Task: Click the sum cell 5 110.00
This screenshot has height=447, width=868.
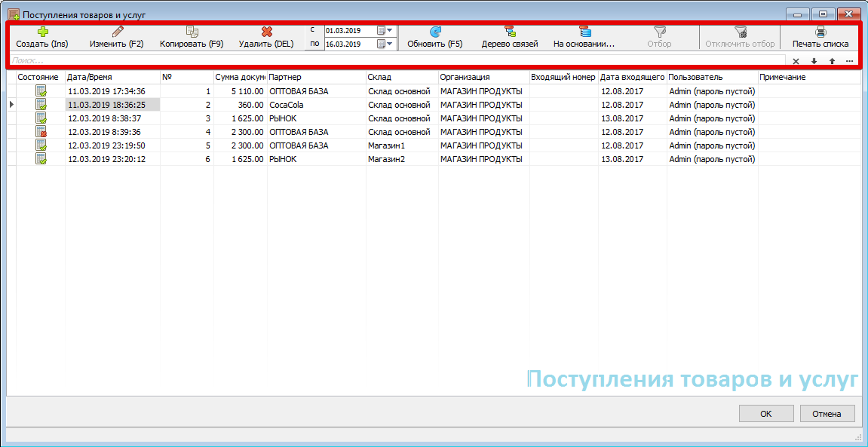Action: click(241, 91)
